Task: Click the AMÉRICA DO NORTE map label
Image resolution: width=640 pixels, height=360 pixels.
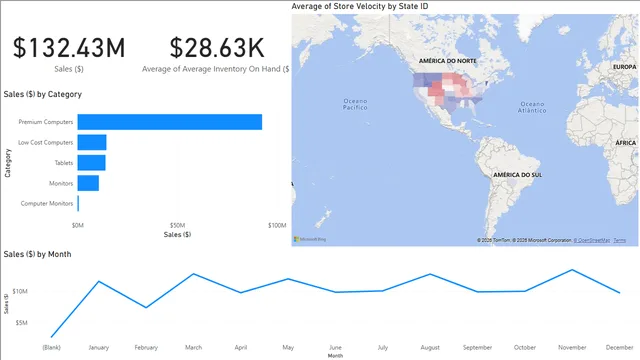Action: tap(448, 61)
